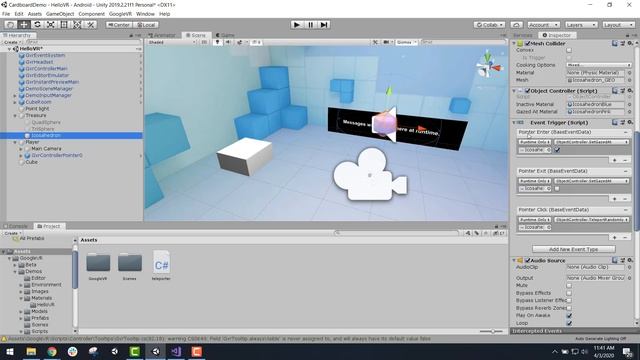This screenshot has width=640, height=360.
Task: Toggle Mesh Collider component enabled checkbox
Action: (x=527, y=43)
